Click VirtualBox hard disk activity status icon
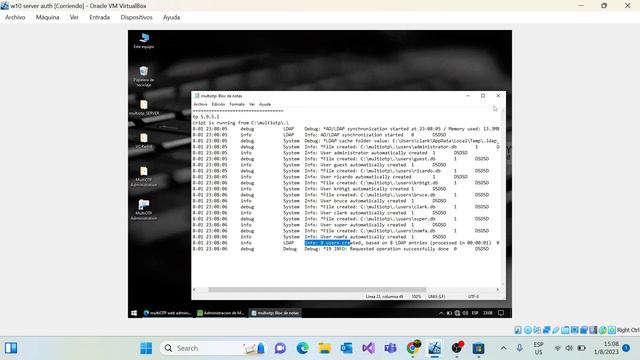Image resolution: width=640 pixels, height=360 pixels. (518, 330)
